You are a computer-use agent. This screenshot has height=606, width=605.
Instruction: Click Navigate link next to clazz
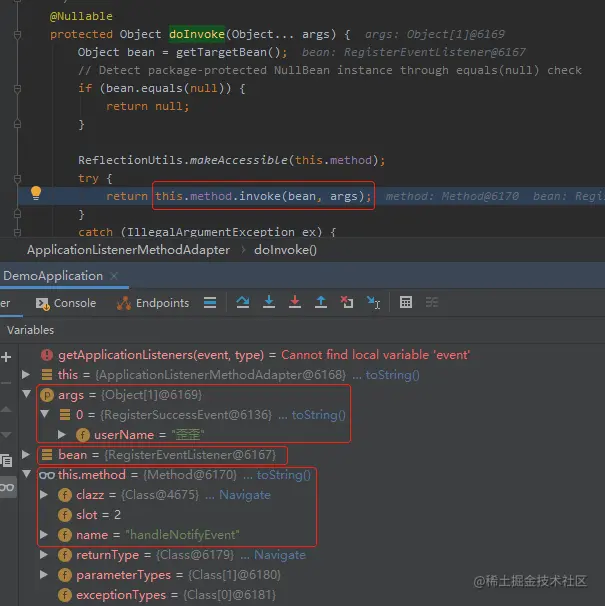(x=245, y=495)
